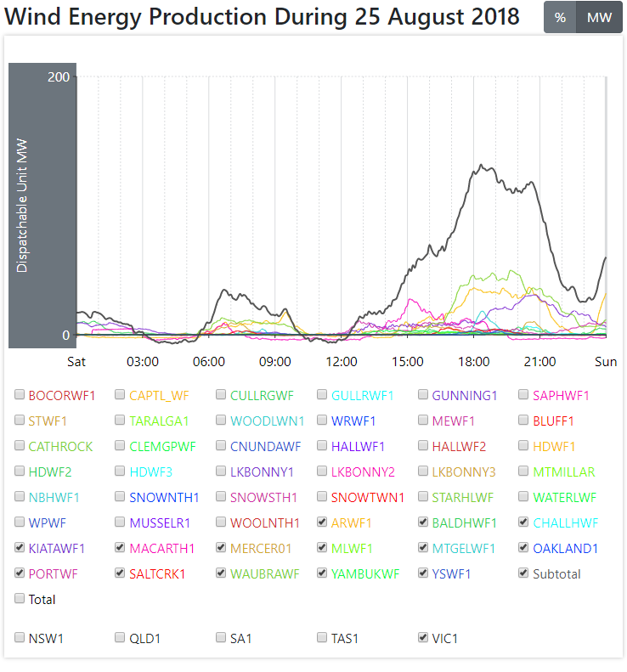Click the 18:00 time axis label
This screenshot has width=627, height=672.
pos(473,362)
